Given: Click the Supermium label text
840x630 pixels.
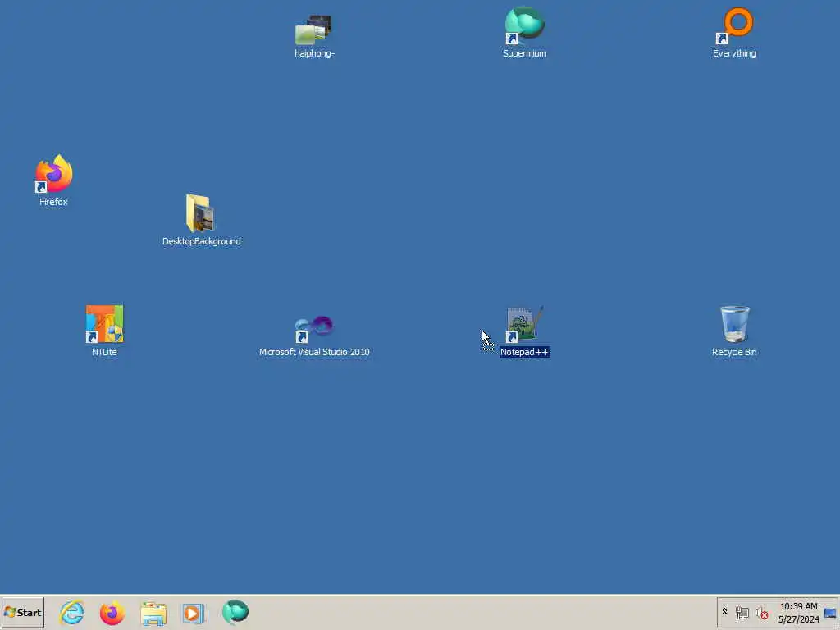Looking at the screenshot, I should (524, 53).
